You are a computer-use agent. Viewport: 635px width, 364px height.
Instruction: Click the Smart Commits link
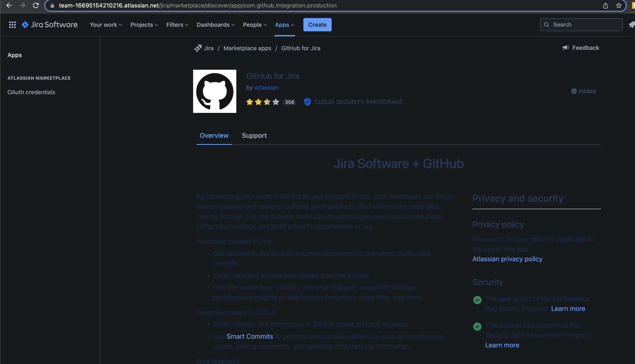click(x=249, y=336)
